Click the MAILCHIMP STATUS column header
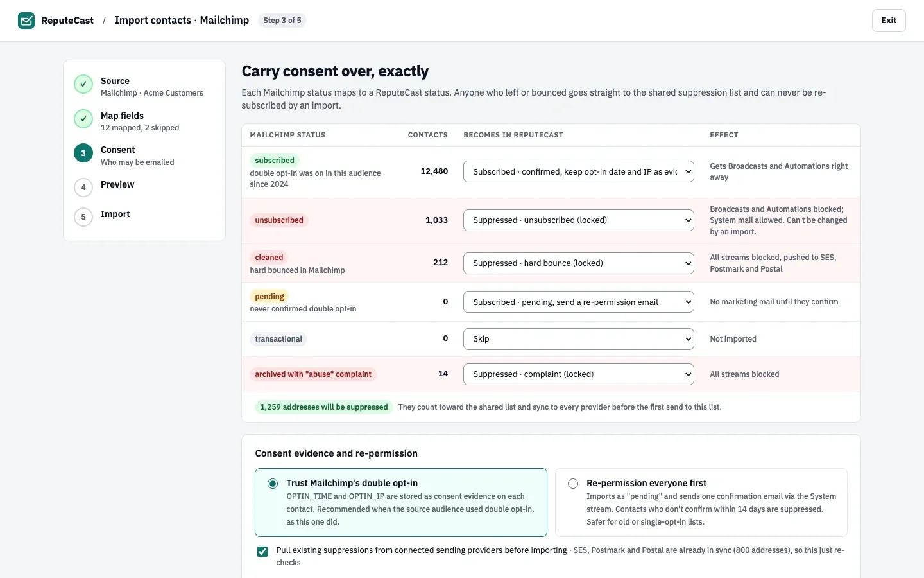The width and height of the screenshot is (924, 578). 287,136
